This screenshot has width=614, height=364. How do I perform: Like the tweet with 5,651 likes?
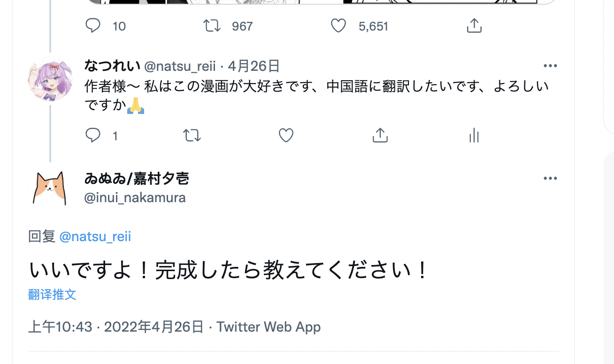point(338,25)
